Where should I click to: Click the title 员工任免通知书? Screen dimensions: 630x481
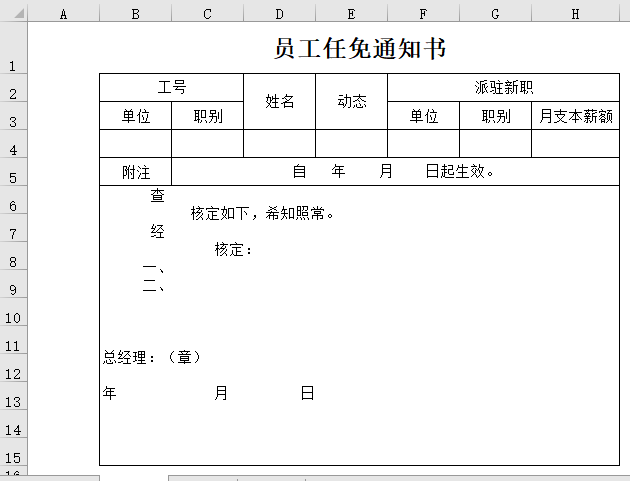click(359, 49)
